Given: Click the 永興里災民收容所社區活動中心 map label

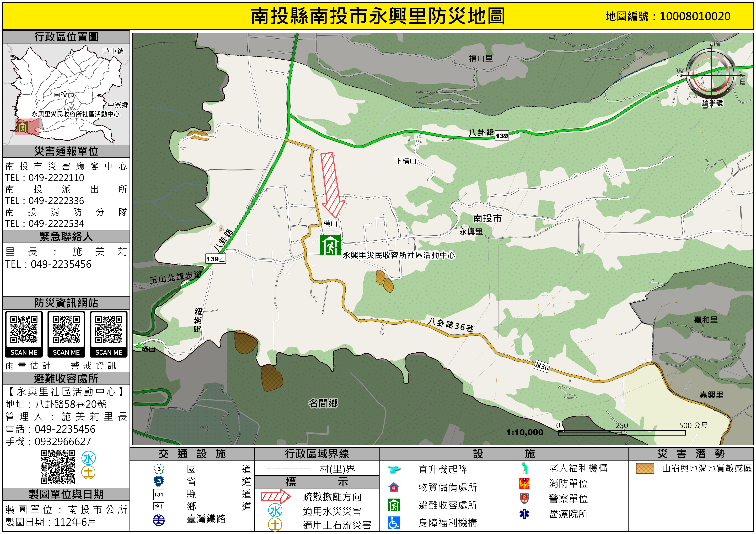Looking at the screenshot, I should pos(398,255).
